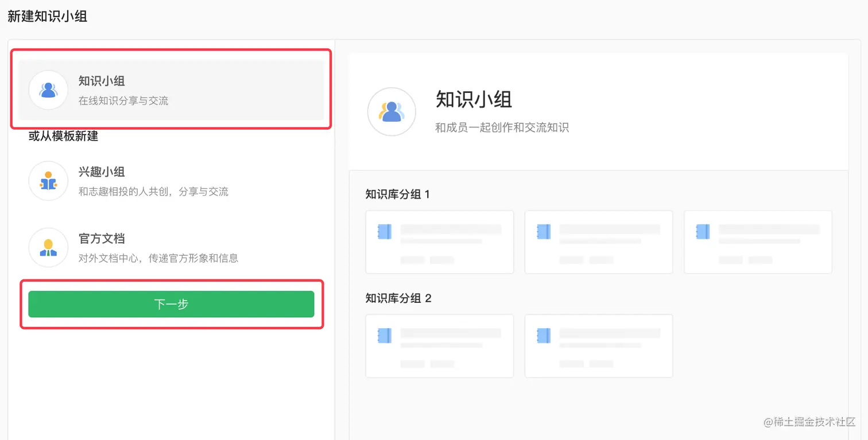
Task: Click text 和成员一起创作和交流知识
Action: (502, 127)
